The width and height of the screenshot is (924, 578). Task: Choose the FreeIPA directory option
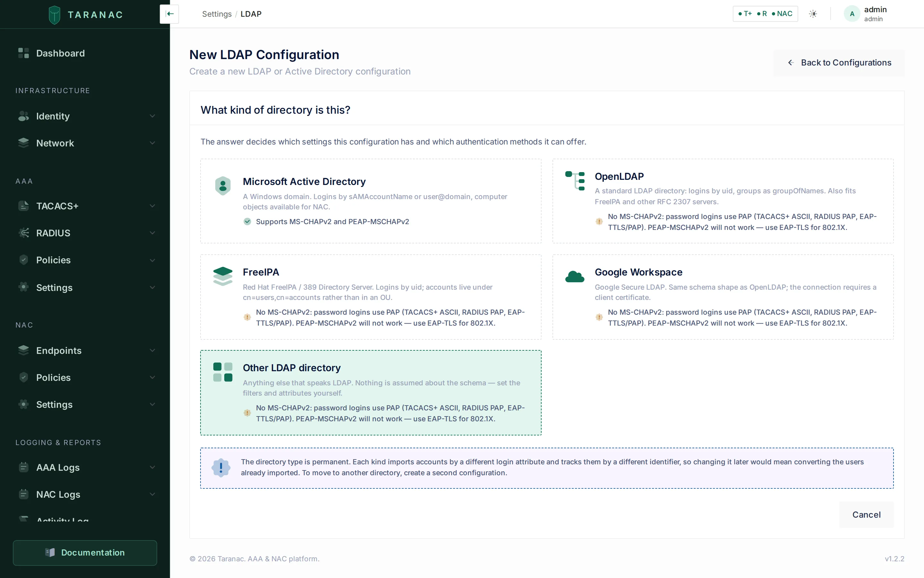click(371, 297)
